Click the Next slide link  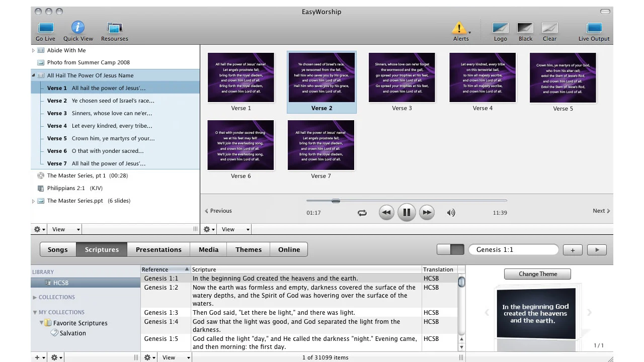pyautogui.click(x=602, y=211)
